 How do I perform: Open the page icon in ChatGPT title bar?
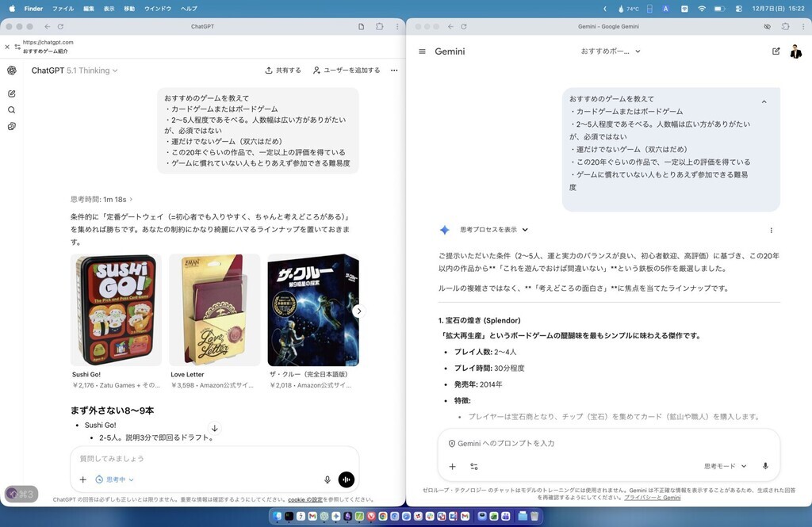point(362,26)
